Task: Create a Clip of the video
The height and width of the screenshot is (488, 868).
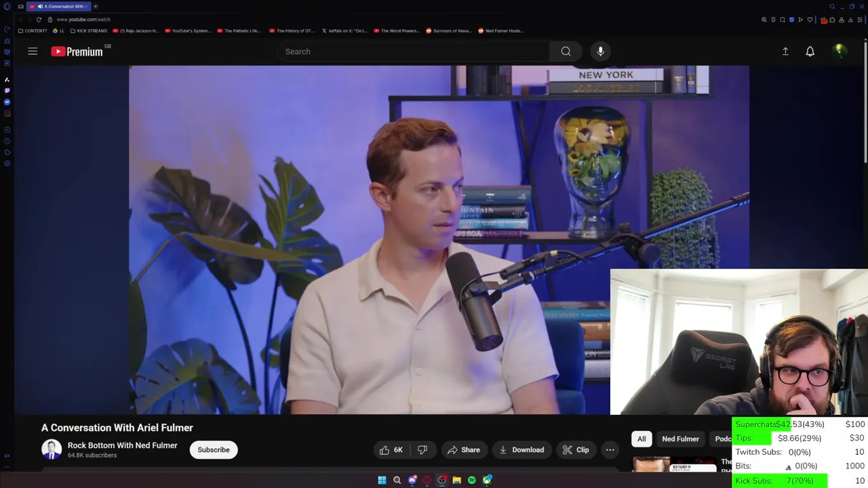Action: (576, 450)
